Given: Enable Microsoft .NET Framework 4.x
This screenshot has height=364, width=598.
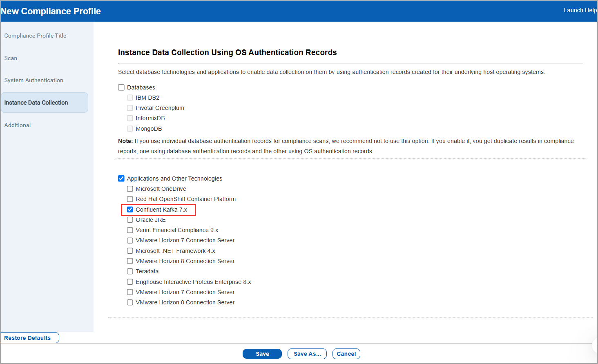Looking at the screenshot, I should click(130, 250).
